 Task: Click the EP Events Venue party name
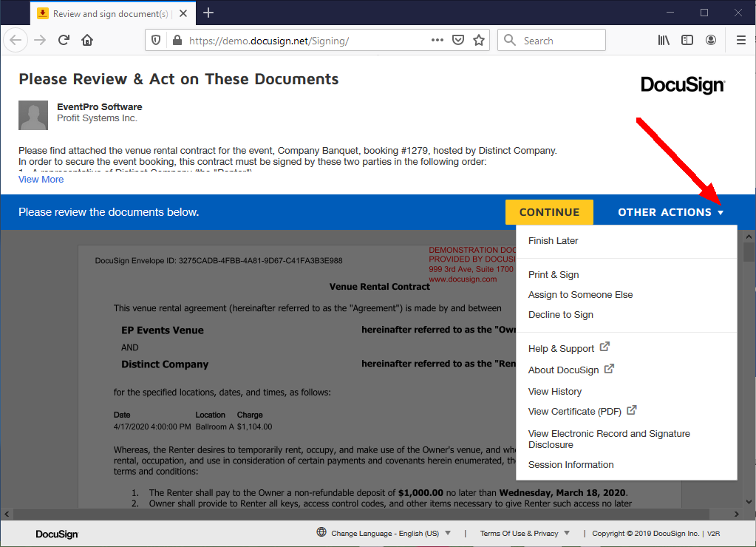click(x=163, y=330)
